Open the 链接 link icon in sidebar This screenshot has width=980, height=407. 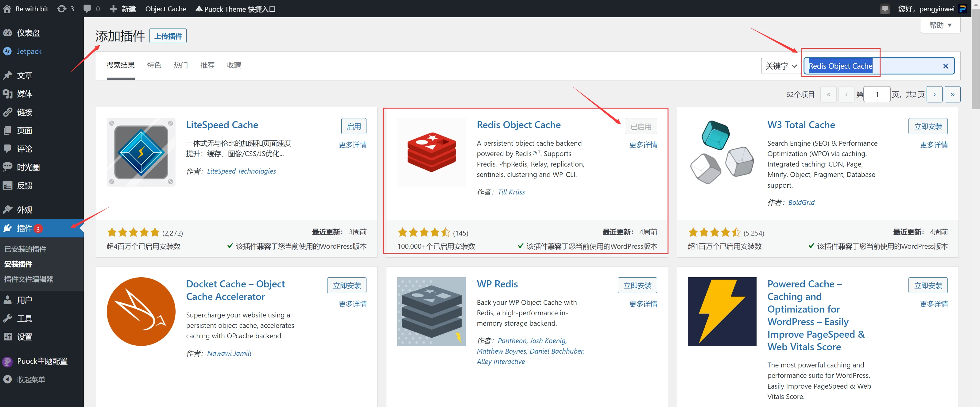(8, 112)
